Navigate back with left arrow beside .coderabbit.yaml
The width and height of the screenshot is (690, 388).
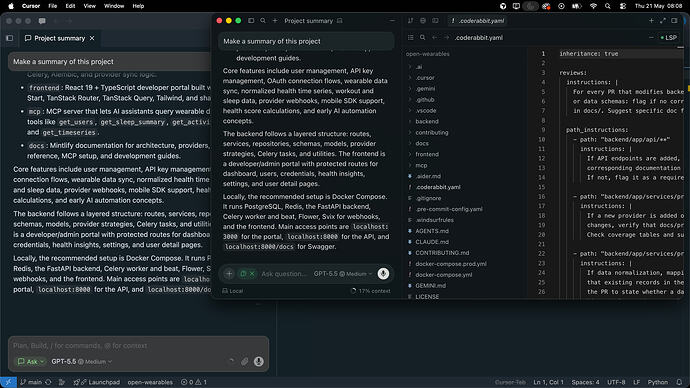(435, 38)
